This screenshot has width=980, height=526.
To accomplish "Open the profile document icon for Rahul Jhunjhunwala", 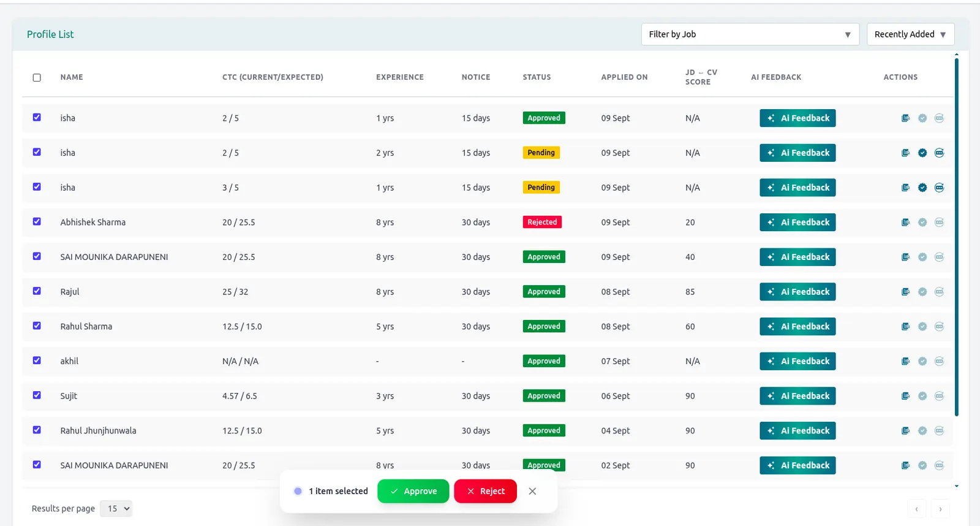I will click(x=905, y=431).
